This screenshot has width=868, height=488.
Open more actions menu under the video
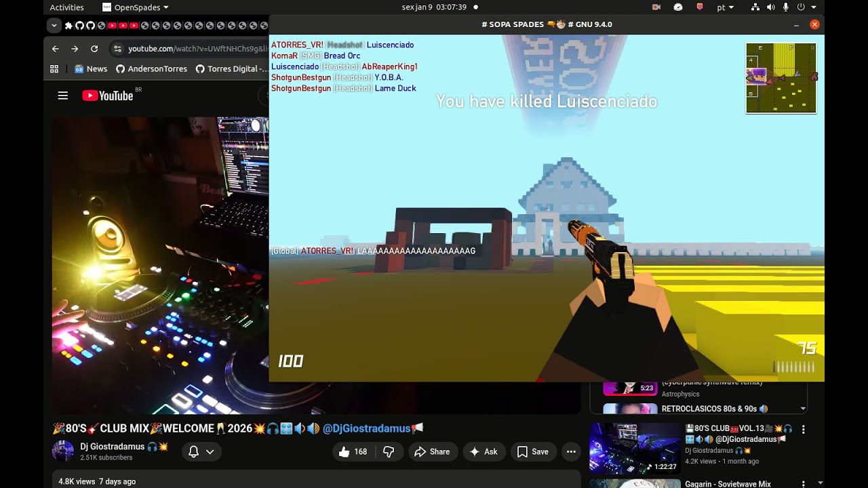pos(571,451)
